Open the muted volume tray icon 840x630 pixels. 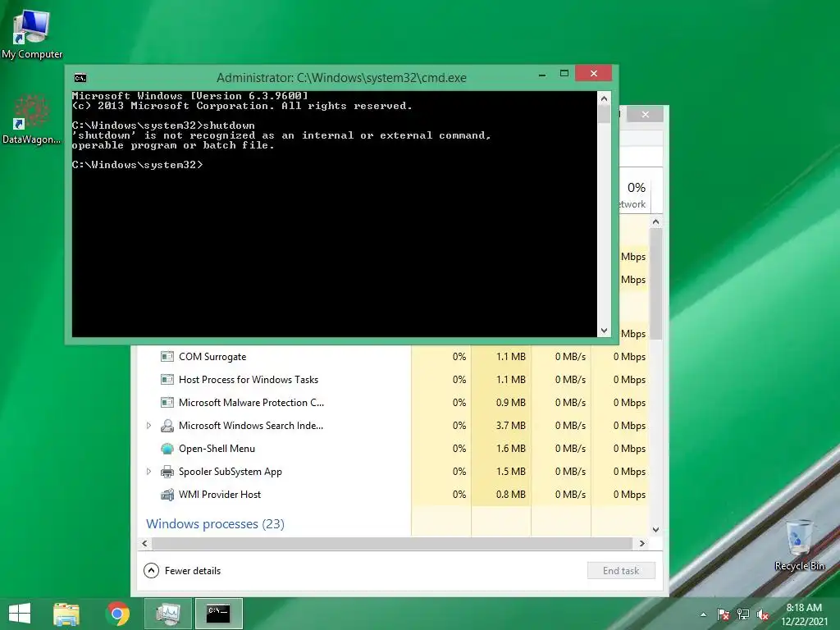tap(762, 614)
